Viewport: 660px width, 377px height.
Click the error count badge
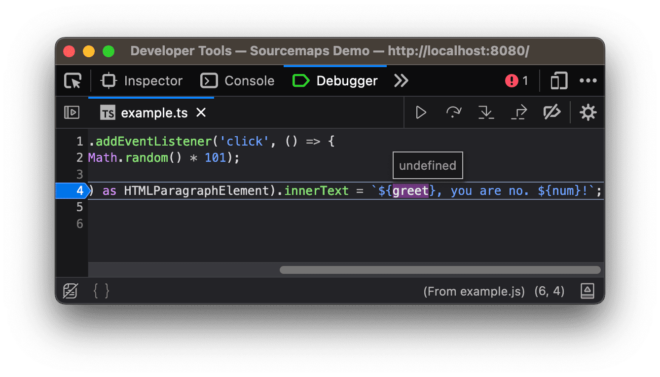point(516,81)
